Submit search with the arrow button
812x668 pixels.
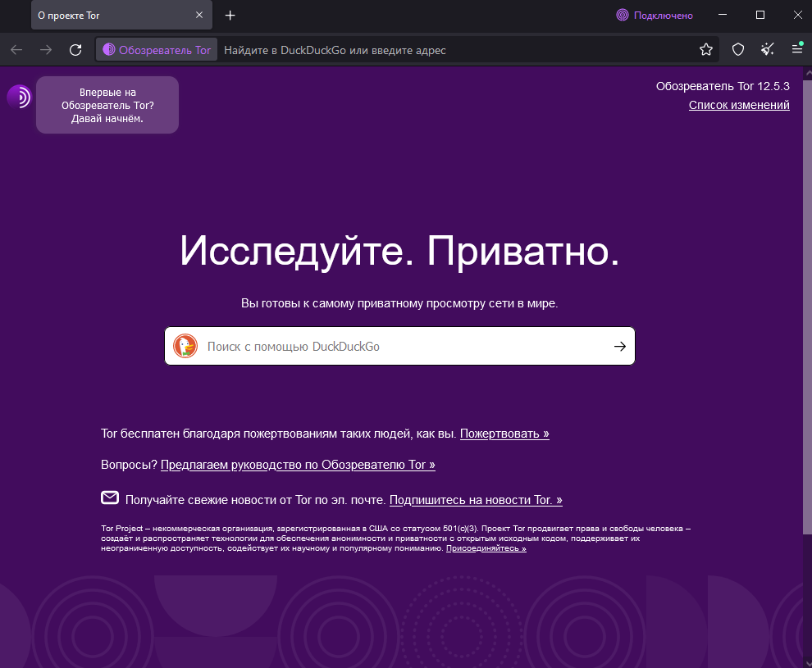(x=620, y=346)
